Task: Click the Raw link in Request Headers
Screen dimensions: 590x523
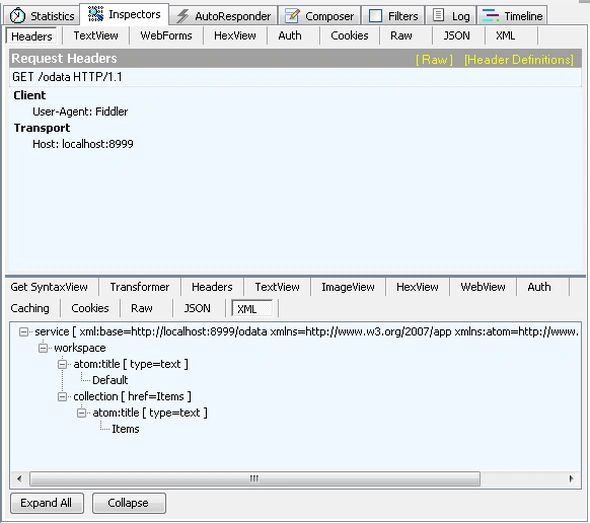Action: pos(434,59)
